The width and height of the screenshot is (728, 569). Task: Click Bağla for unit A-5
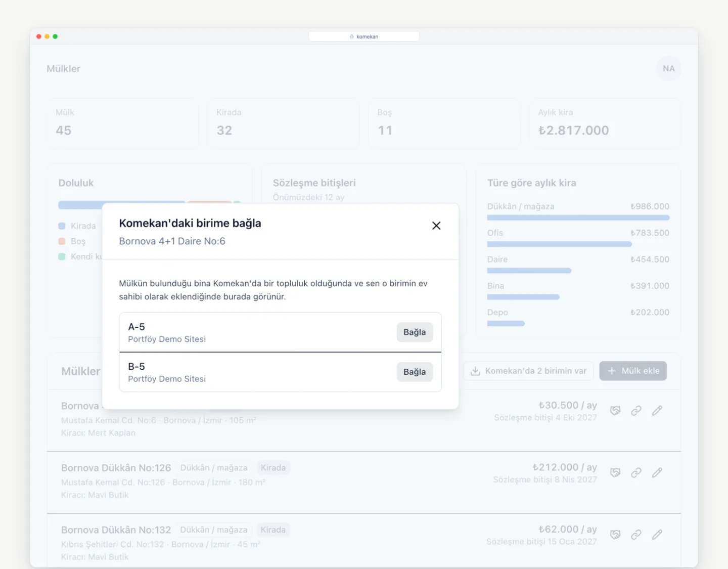(415, 332)
